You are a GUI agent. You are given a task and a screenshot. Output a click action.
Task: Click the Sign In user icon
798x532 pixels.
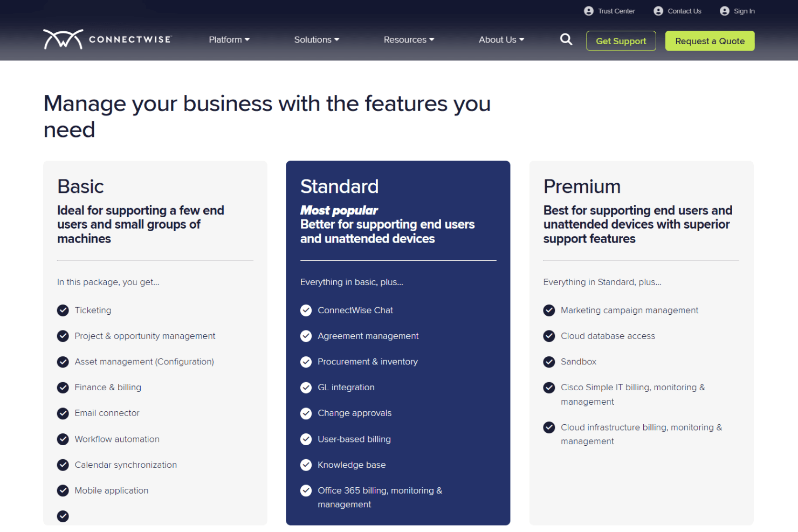tap(725, 11)
